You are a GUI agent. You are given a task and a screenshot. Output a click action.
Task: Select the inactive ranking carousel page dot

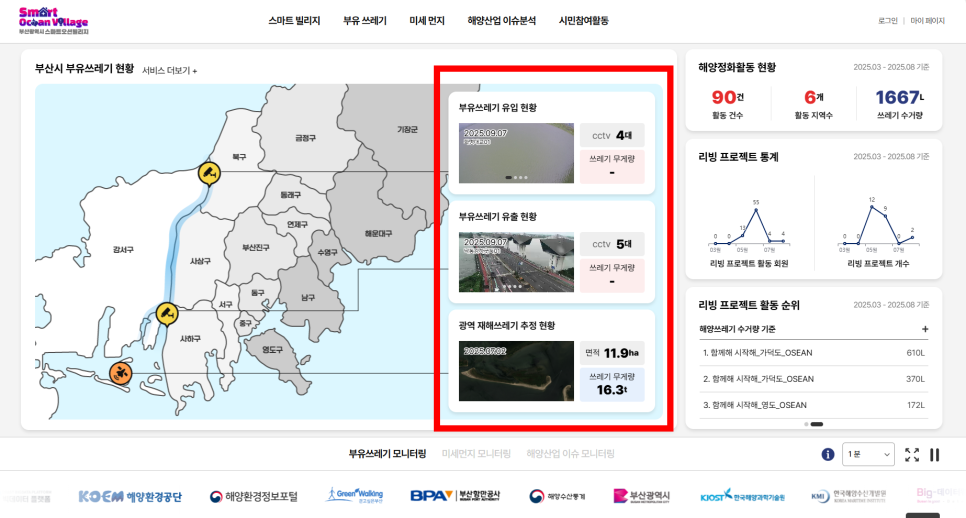tap(806, 424)
